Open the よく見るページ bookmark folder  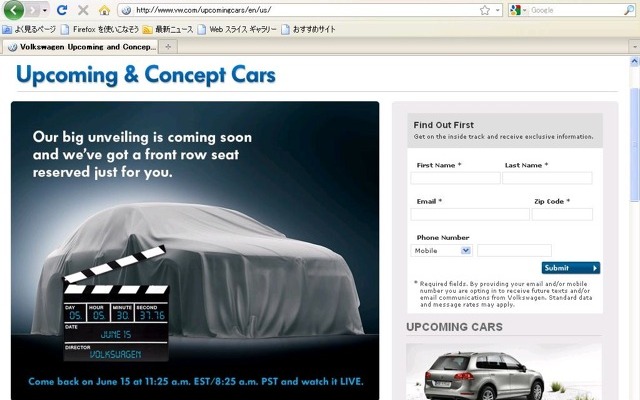[x=29, y=29]
